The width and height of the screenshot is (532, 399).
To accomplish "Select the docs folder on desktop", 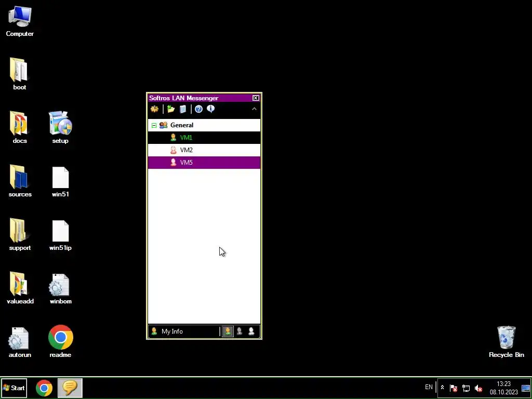I will tap(20, 128).
